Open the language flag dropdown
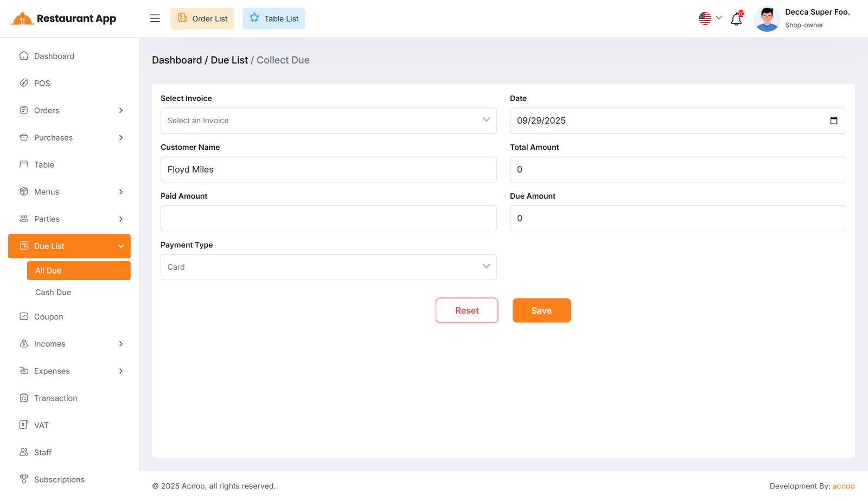This screenshot has height=501, width=868. pos(710,18)
